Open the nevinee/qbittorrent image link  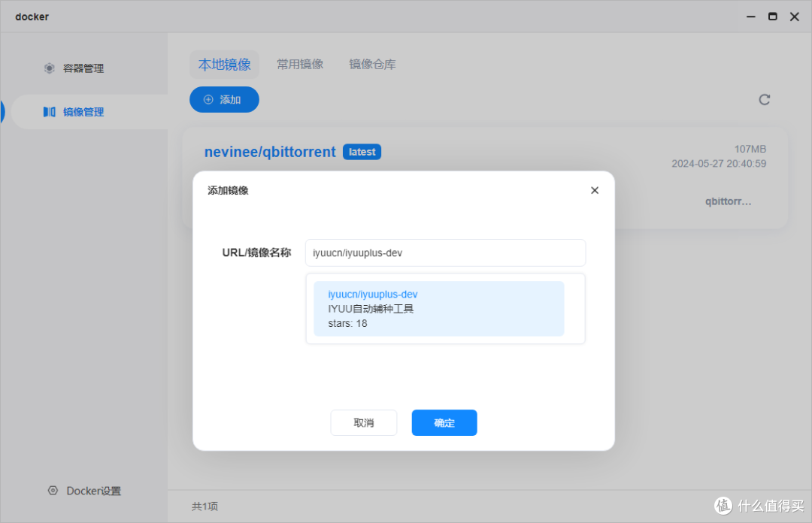click(270, 151)
